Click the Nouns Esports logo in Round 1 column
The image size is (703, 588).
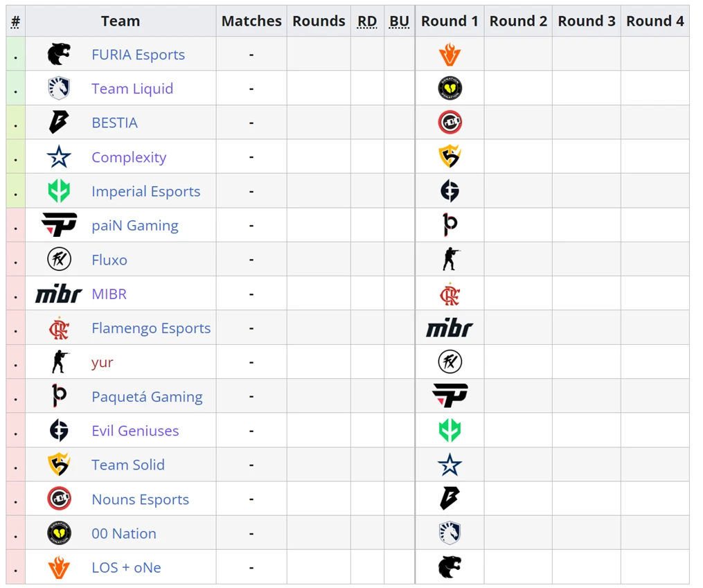(450, 123)
